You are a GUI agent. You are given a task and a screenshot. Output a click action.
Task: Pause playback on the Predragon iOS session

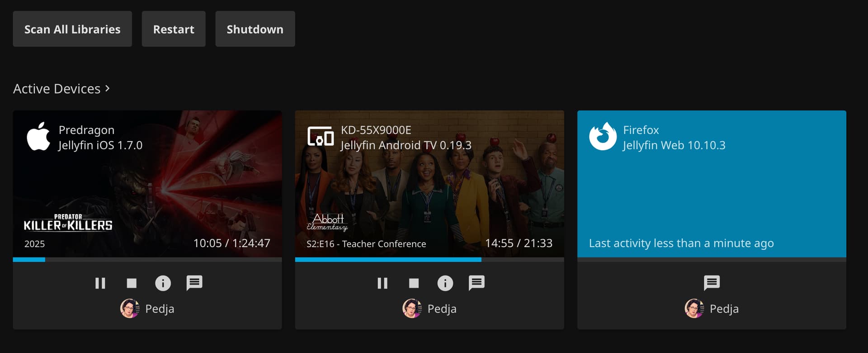coord(100,283)
